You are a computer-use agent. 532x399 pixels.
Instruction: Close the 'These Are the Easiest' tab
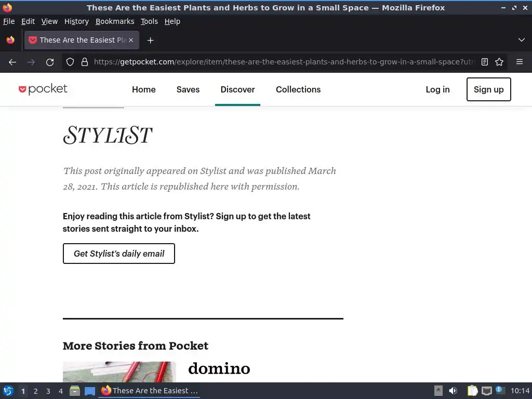click(x=131, y=40)
